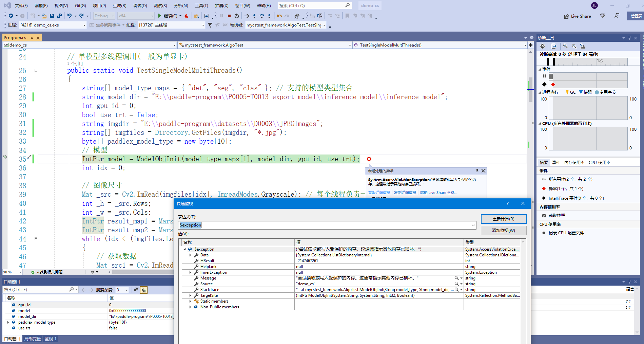
Task: Click the Continue debugging play icon
Action: (160, 16)
